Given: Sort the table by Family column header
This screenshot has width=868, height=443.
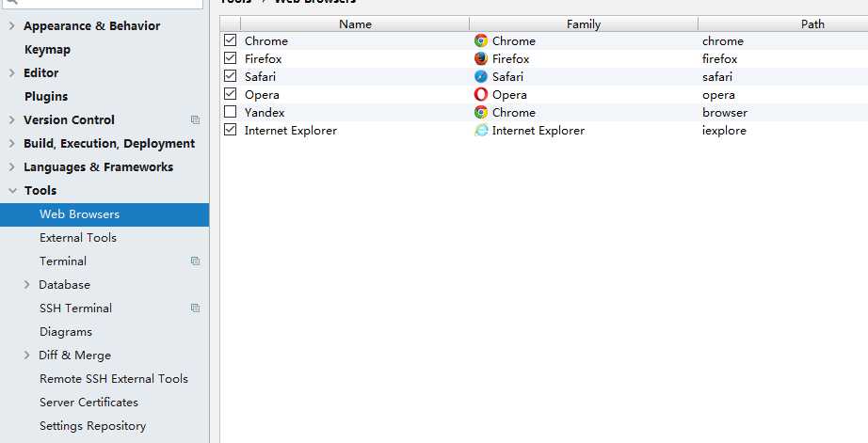Looking at the screenshot, I should click(x=584, y=24).
